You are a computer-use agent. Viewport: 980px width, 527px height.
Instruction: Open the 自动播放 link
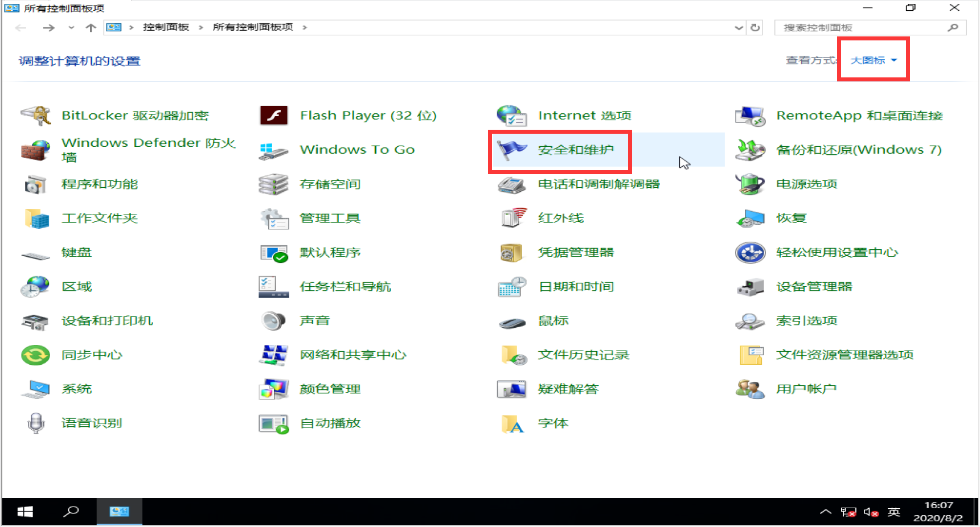tap(330, 423)
